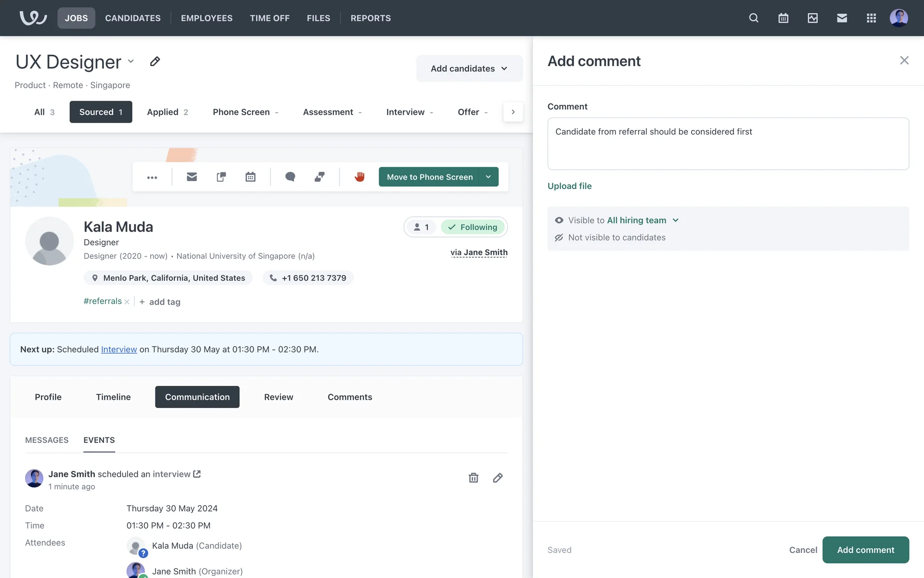Expand the All hiring team visibility dropdown
924x578 pixels.
click(676, 220)
